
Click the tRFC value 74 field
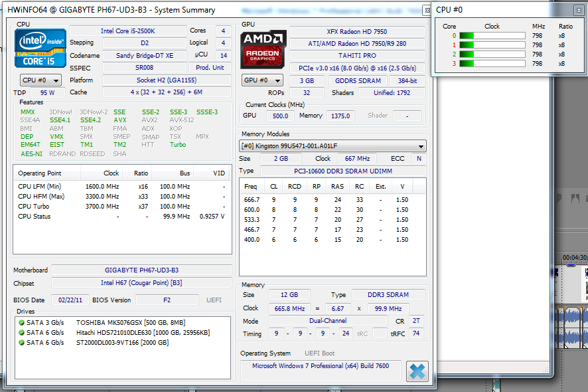pyautogui.click(x=416, y=334)
